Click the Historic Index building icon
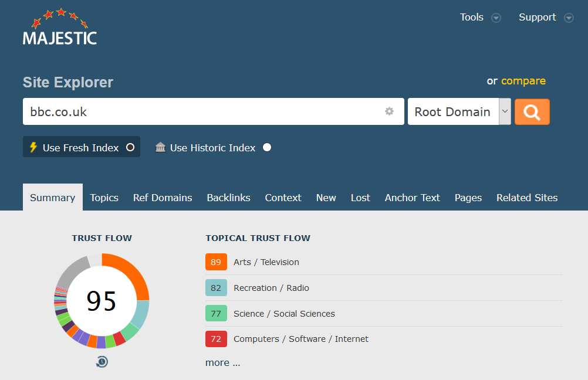The image size is (588, 380). tap(161, 147)
